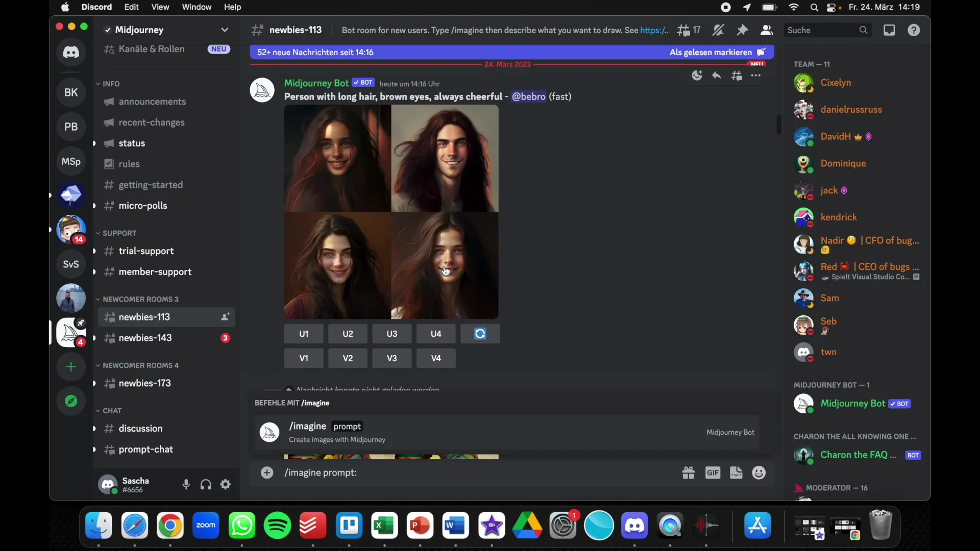Open the inbox icon in the header
The height and width of the screenshot is (551, 980).
pos(890,31)
